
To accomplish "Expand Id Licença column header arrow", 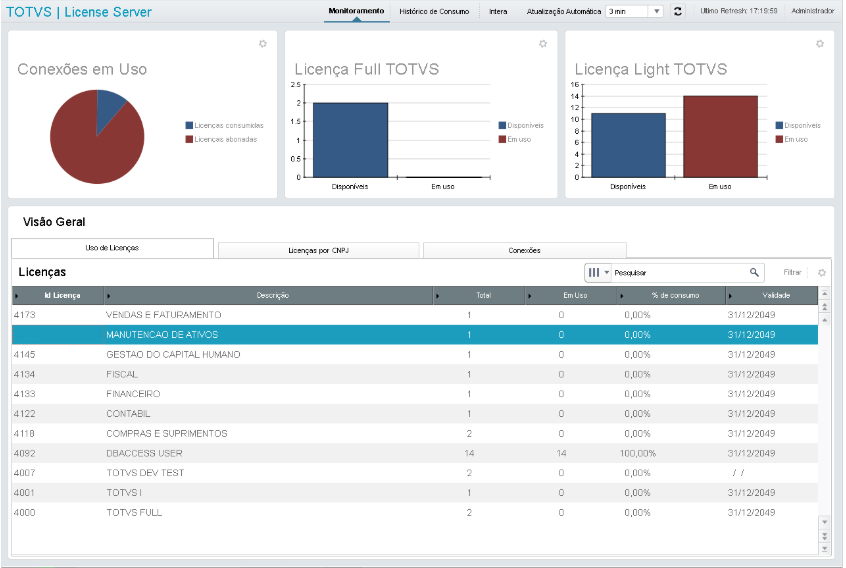I will coord(17,296).
